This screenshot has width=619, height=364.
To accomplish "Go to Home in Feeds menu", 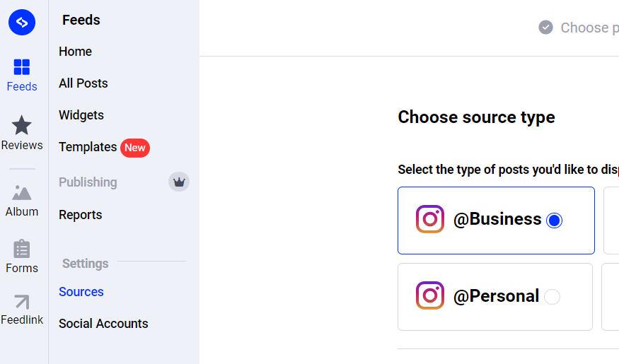I will (76, 52).
